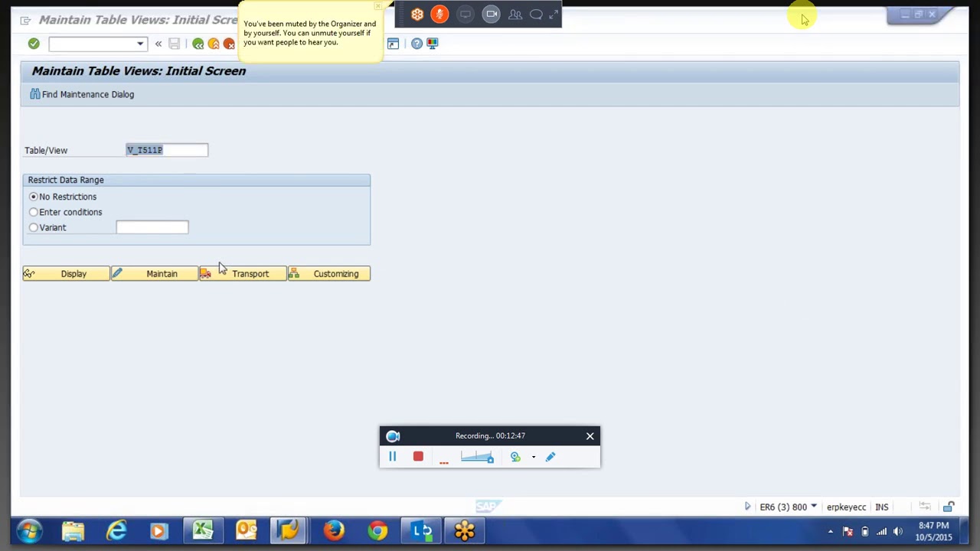This screenshot has height=551, width=980.
Task: Open the chat bubble icon
Action: coord(536,15)
